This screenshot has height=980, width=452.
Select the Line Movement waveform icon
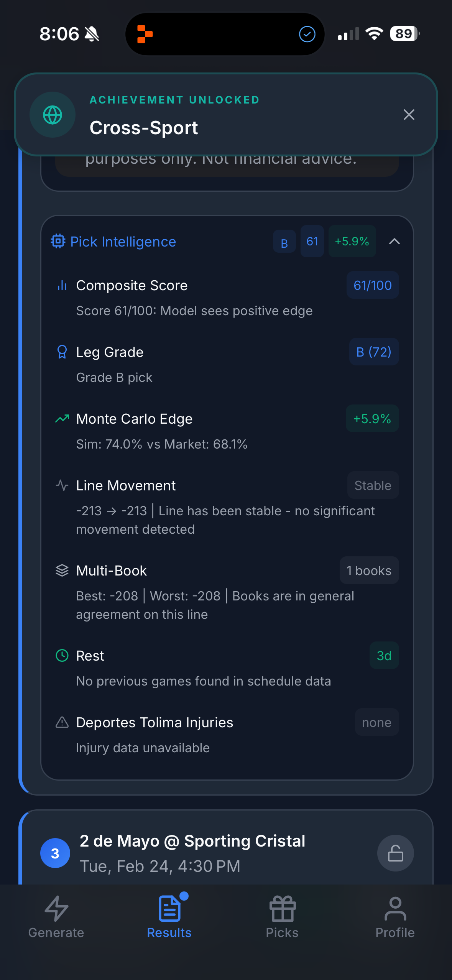click(x=62, y=485)
